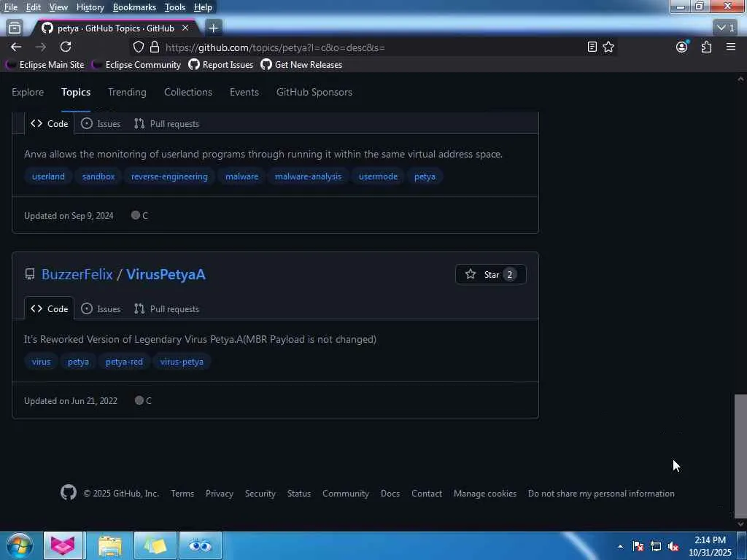Image resolution: width=747 pixels, height=560 pixels.
Task: Open a new tab with plus button
Action: [x=214, y=28]
